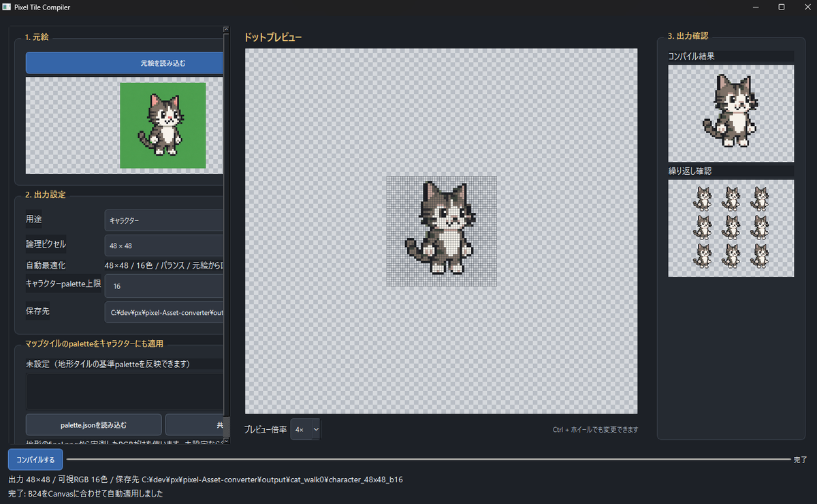This screenshot has width=817, height=504.
Task: Click the cat sprite in the dot preview
Action: pos(440,228)
